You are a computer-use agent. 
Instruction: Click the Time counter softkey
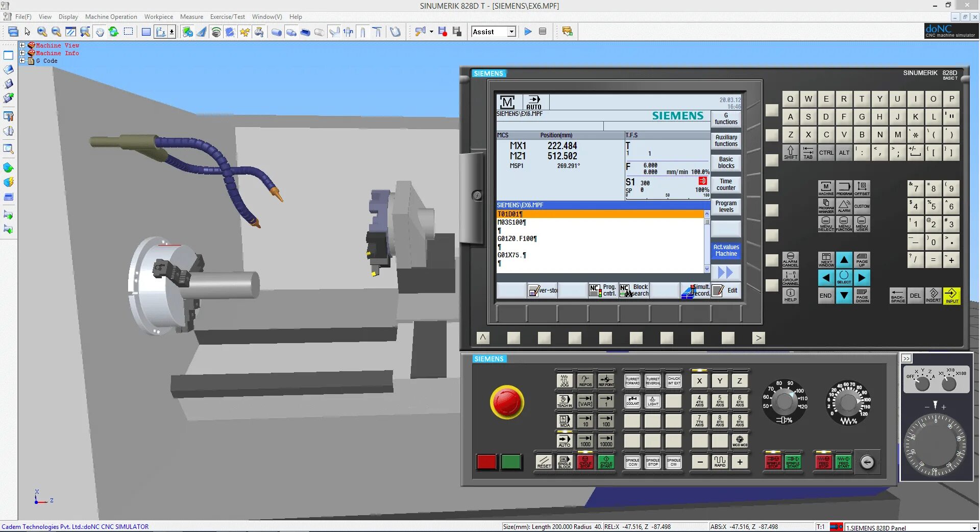pyautogui.click(x=726, y=185)
